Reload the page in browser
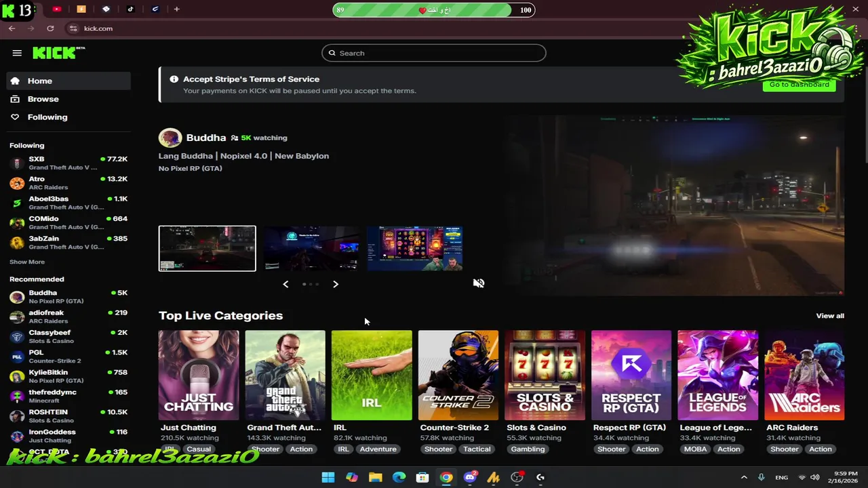The width and height of the screenshot is (868, 488). coord(50,28)
